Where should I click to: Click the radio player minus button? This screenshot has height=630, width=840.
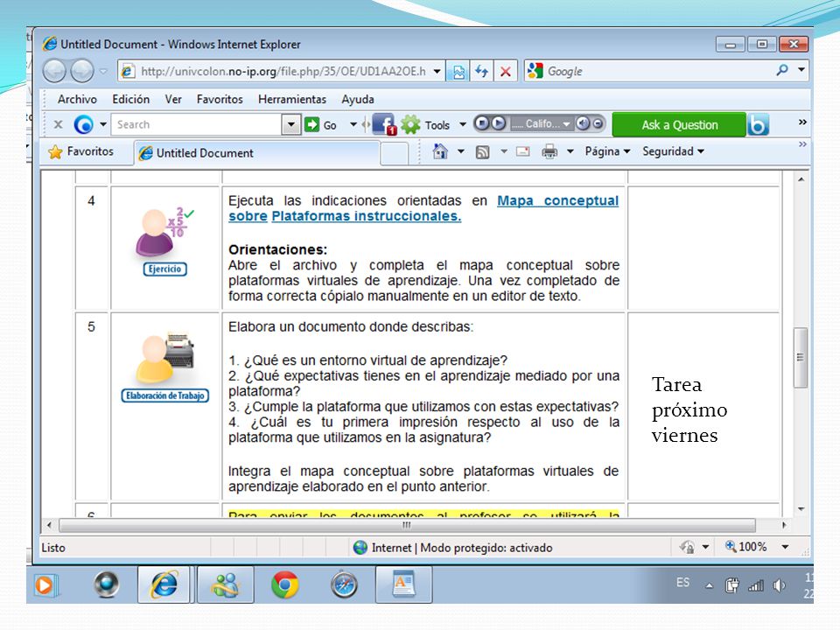tap(598, 123)
